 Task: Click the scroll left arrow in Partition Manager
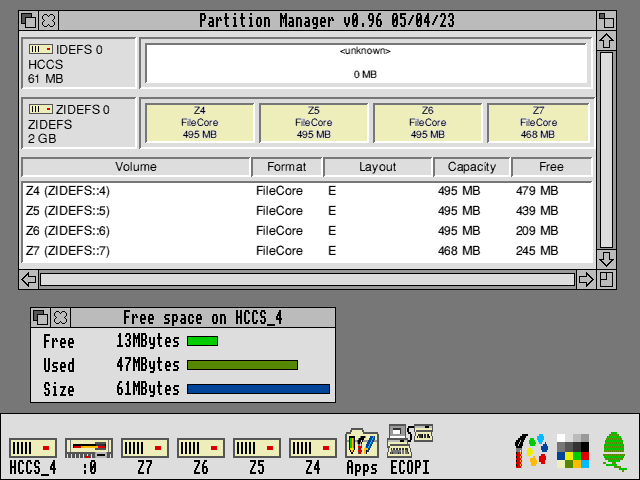[x=29, y=280]
